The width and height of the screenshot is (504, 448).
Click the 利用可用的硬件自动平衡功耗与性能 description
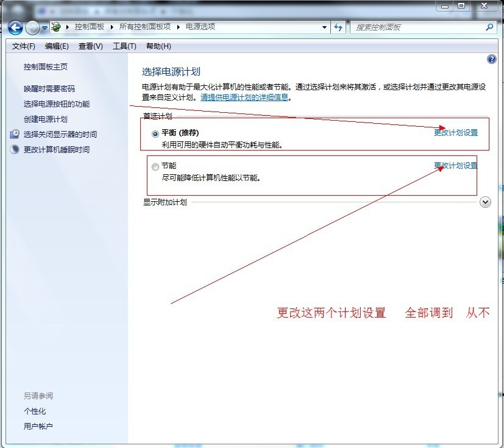tap(222, 145)
